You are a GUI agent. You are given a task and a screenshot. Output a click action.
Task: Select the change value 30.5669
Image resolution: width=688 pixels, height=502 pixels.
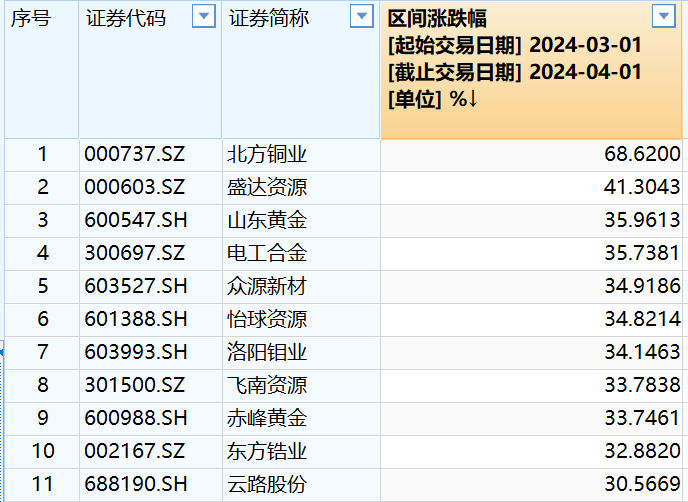click(x=642, y=484)
